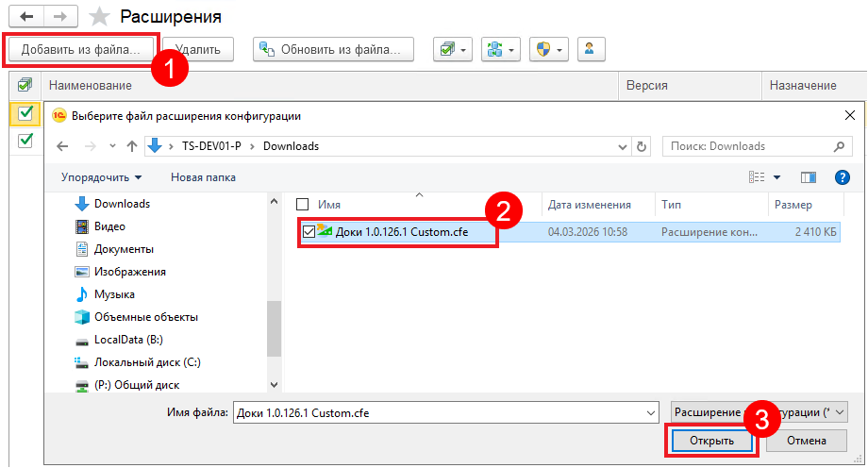The image size is (868, 468).
Task: Open the Упорядочить dropdown menu
Action: click(x=102, y=176)
